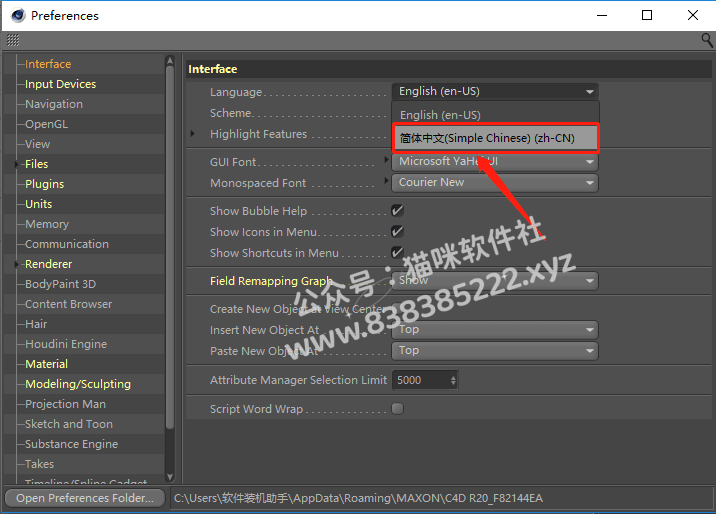Open the GUI Font dropdown
This screenshot has height=514, width=716.
tap(495, 162)
